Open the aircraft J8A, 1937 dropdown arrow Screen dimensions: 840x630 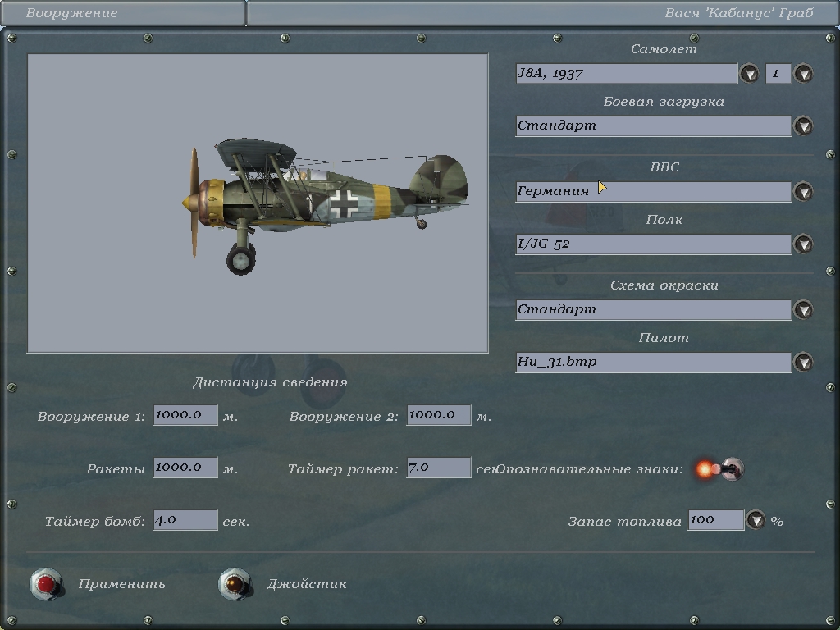(x=749, y=73)
